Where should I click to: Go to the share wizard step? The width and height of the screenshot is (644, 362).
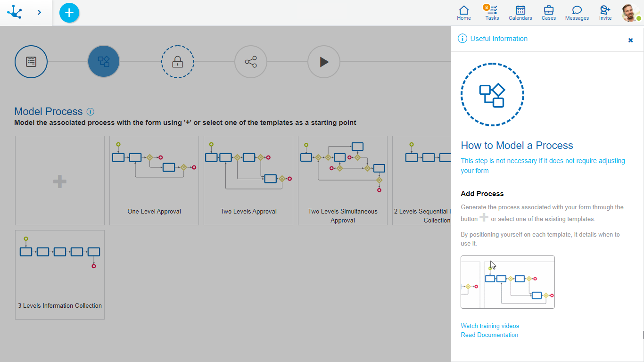[x=251, y=62]
